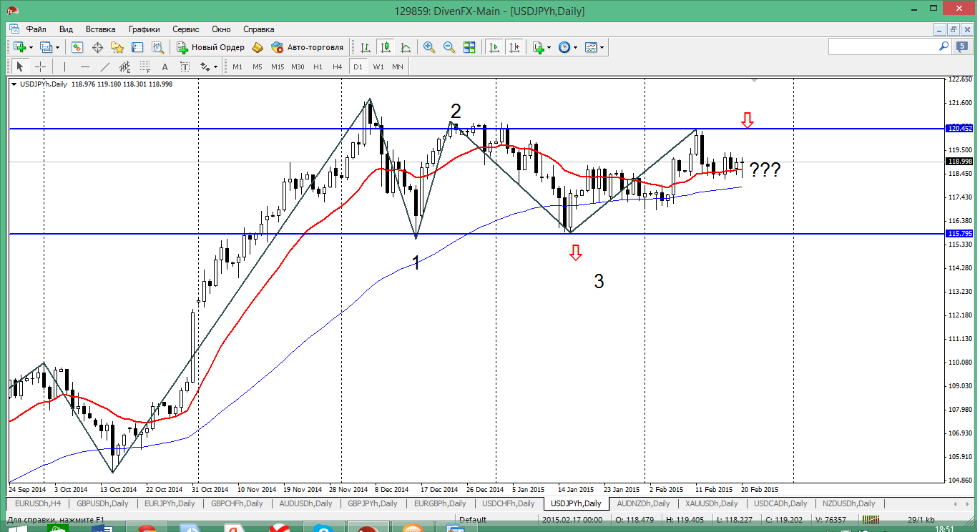
Task: Toggle the Авто-торговля button
Action: tap(307, 47)
